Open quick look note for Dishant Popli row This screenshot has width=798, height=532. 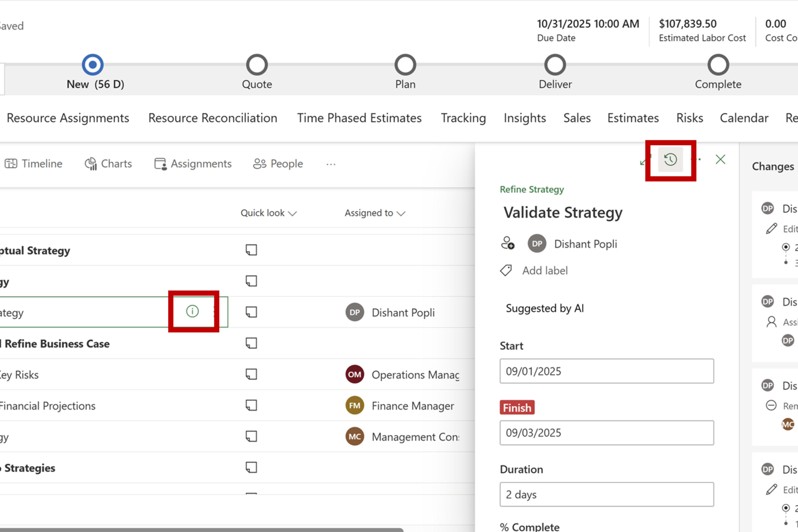click(251, 312)
